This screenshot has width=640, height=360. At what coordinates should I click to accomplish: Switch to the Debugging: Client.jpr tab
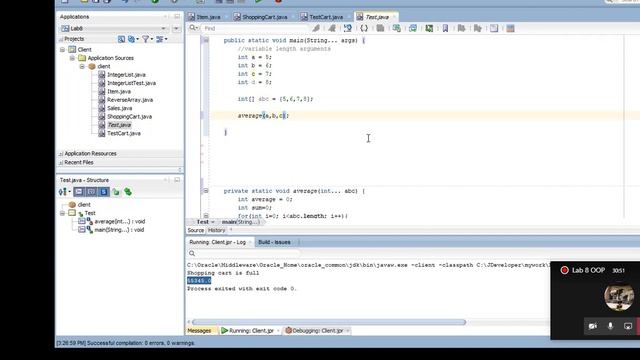[x=317, y=331]
